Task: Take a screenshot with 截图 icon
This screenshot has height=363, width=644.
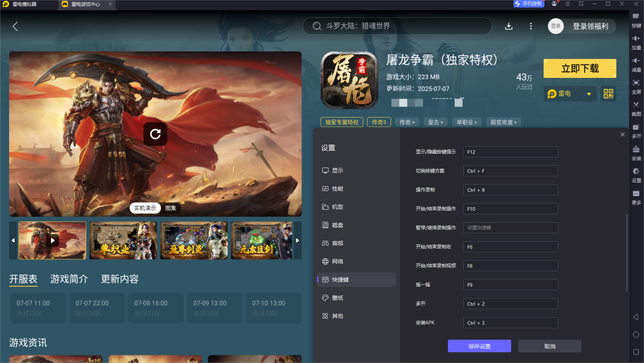Action: pos(636,105)
